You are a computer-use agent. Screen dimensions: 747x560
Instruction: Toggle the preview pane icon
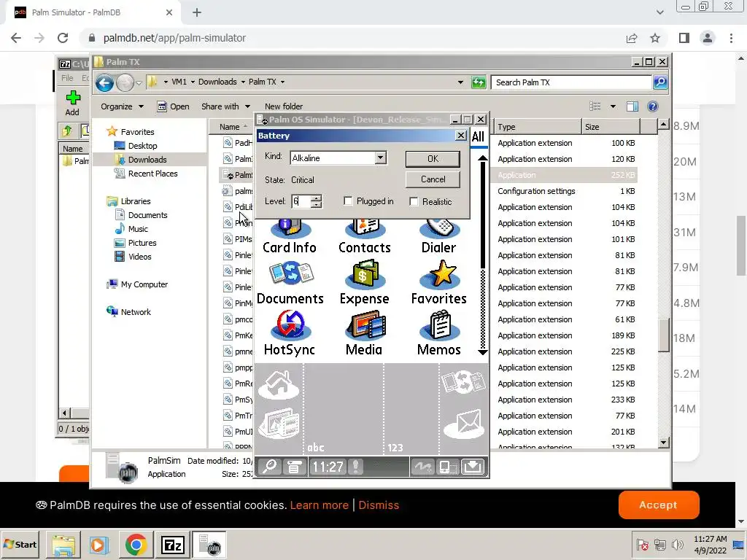click(632, 106)
